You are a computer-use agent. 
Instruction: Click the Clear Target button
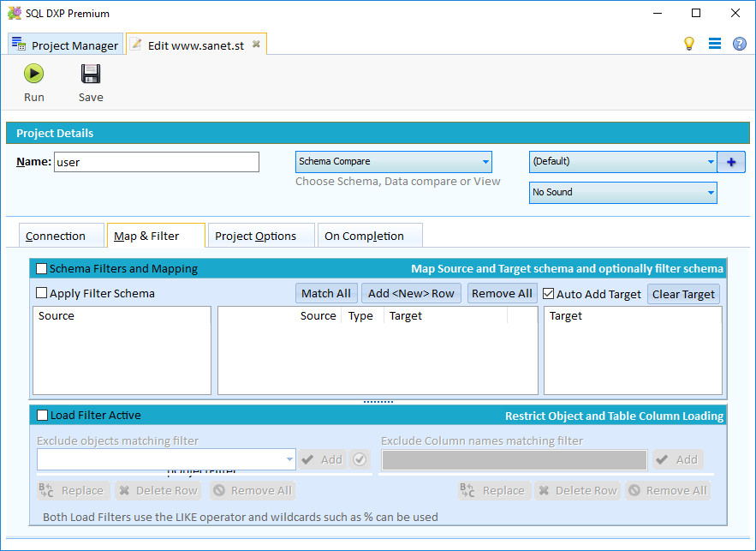click(x=683, y=293)
